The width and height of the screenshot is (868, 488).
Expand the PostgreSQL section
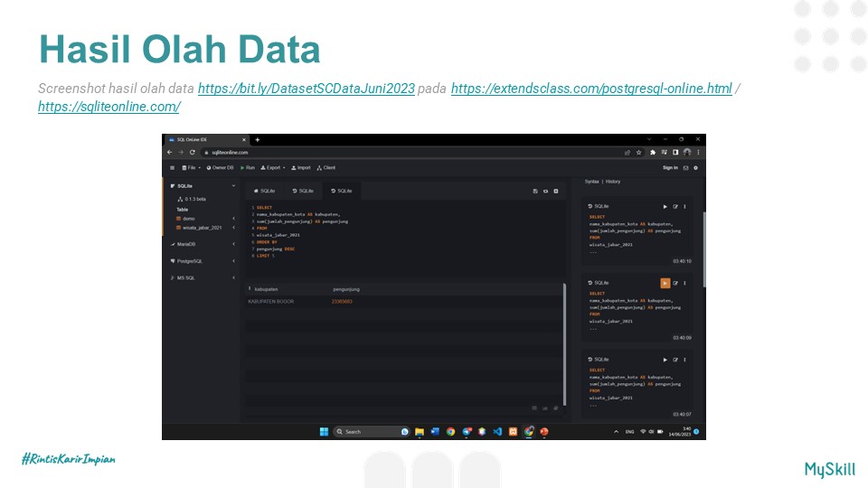pos(233,261)
